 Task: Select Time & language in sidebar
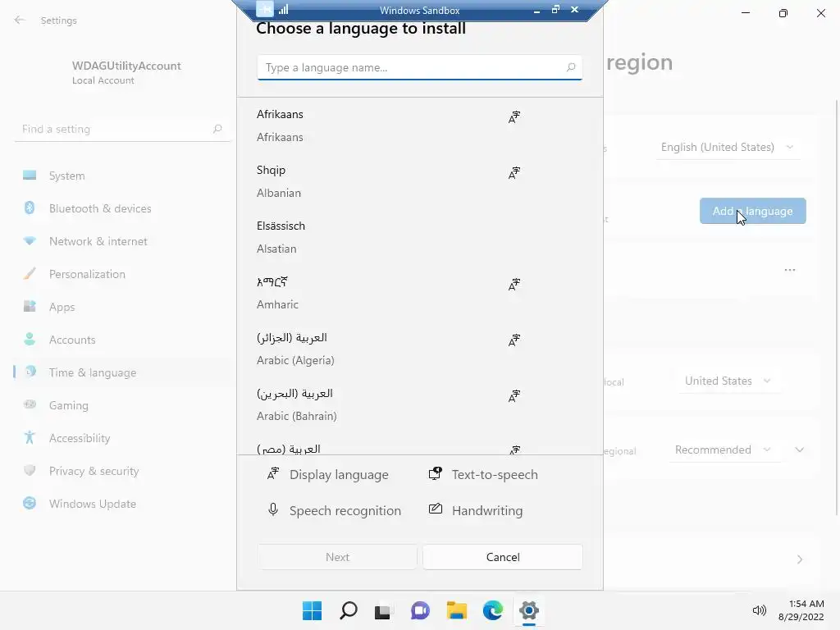[x=122, y=372]
